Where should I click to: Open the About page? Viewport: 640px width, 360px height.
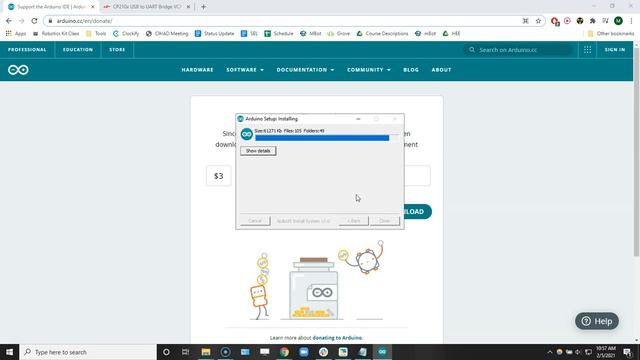pos(442,70)
